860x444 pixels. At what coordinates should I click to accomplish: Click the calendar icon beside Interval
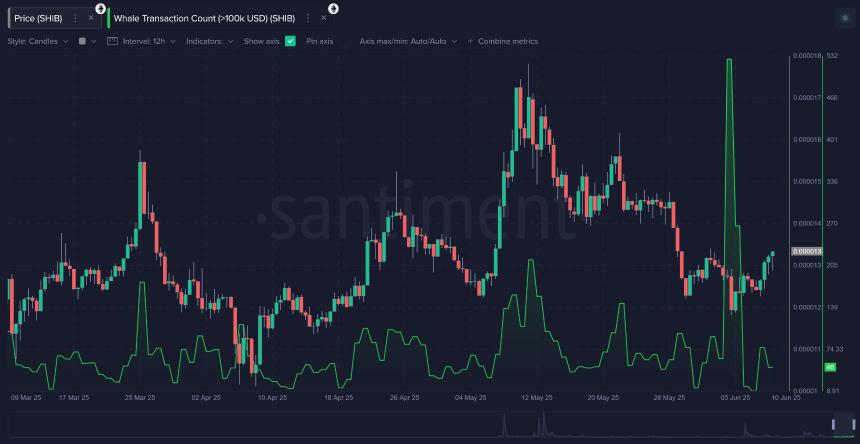tap(112, 41)
